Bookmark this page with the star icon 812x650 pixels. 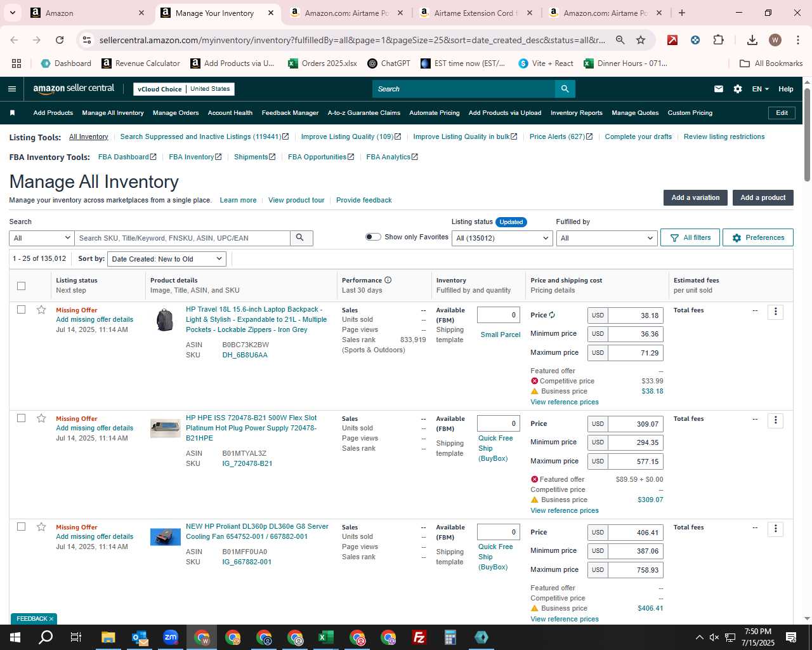coord(641,40)
